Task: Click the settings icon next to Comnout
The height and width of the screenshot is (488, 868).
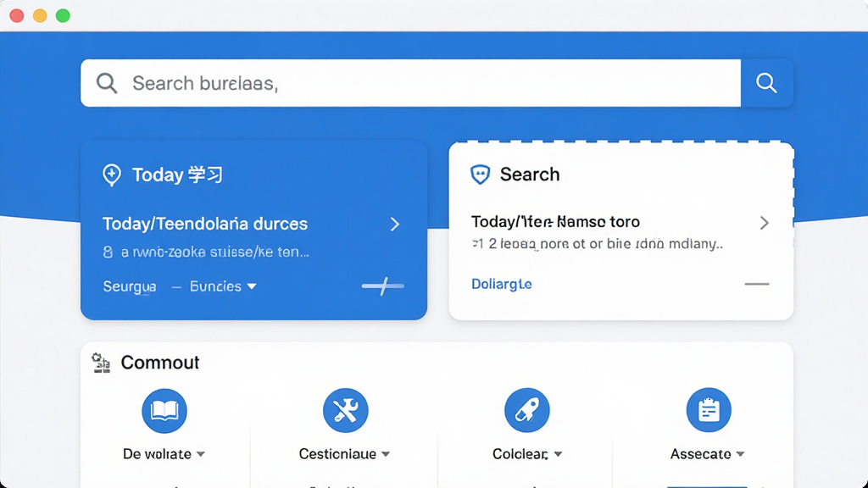Action: pyautogui.click(x=102, y=363)
